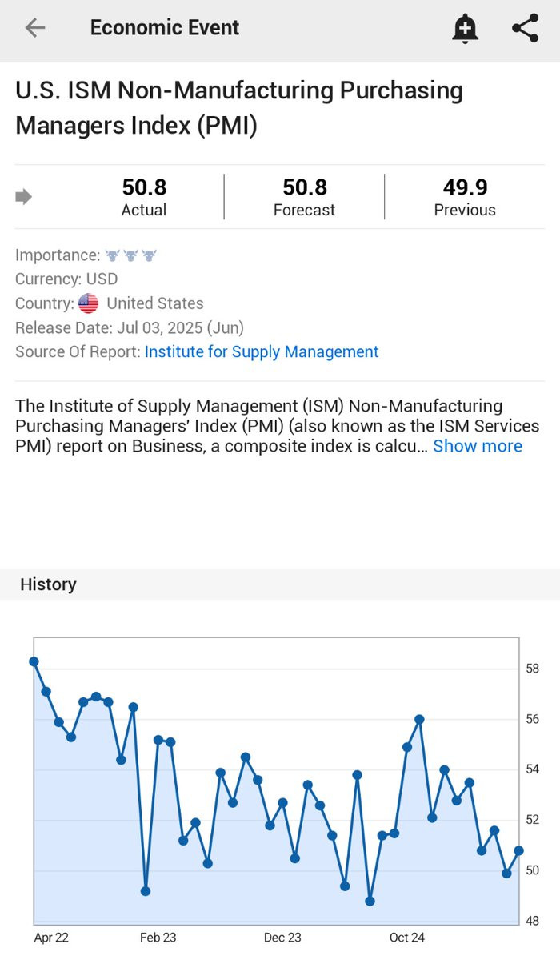Viewport: 560px width, 960px height.
Task: Open Institute for Supply Management link
Action: click(262, 351)
